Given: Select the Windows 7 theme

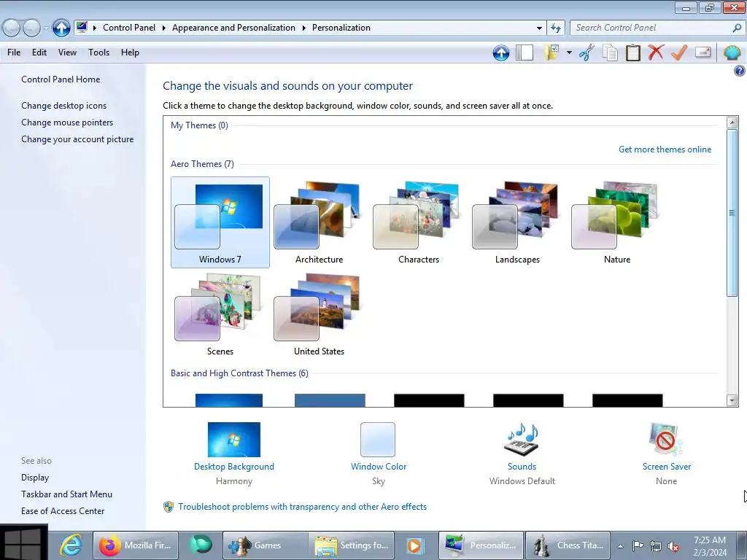Looking at the screenshot, I should [x=220, y=222].
